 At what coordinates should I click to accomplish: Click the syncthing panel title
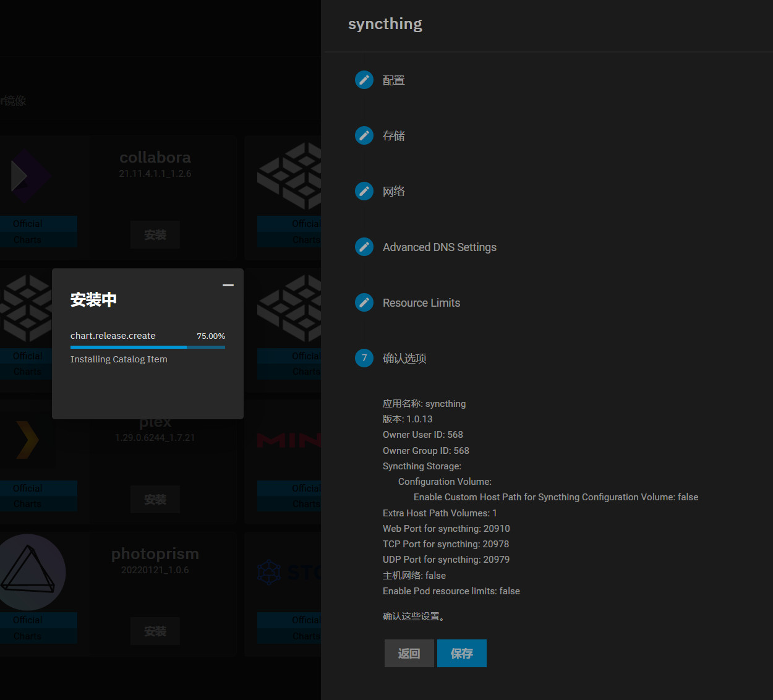coord(385,24)
